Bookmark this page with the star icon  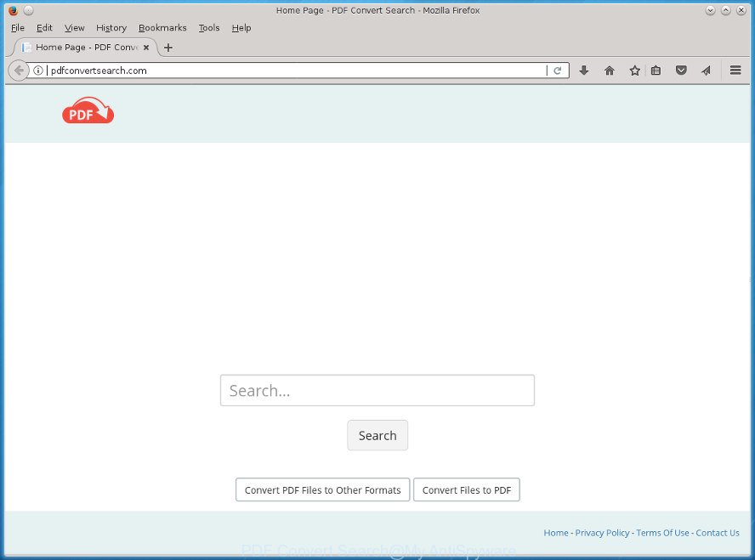(x=634, y=71)
